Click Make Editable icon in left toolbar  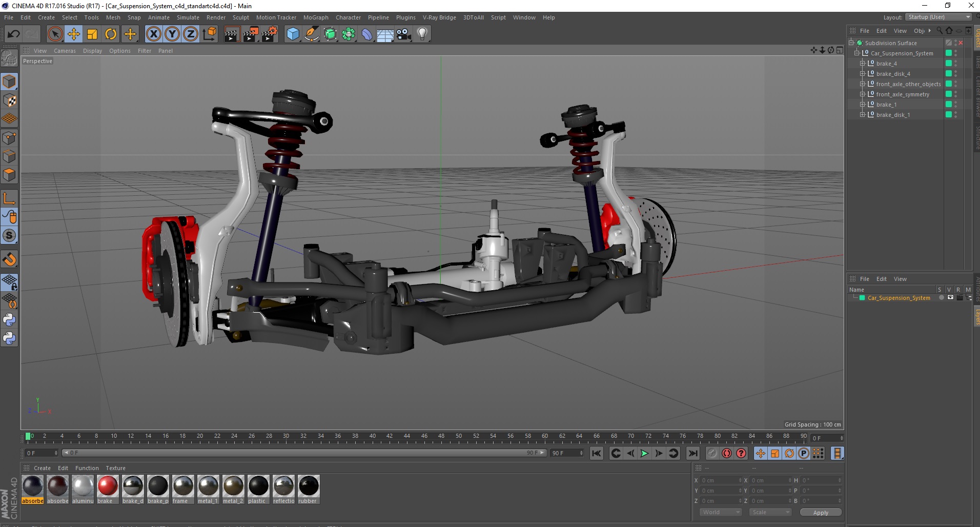(9, 58)
